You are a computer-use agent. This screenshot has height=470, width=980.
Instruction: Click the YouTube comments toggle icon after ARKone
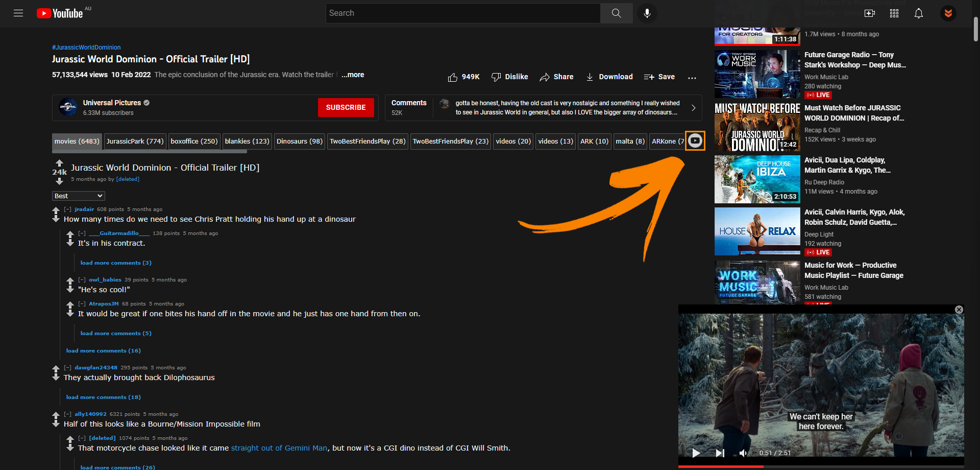point(695,141)
